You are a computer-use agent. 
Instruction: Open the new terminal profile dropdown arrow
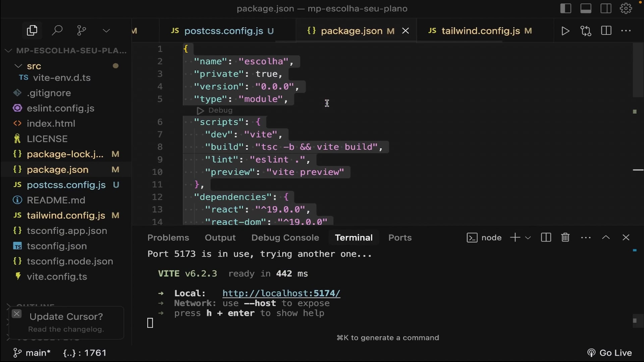528,238
